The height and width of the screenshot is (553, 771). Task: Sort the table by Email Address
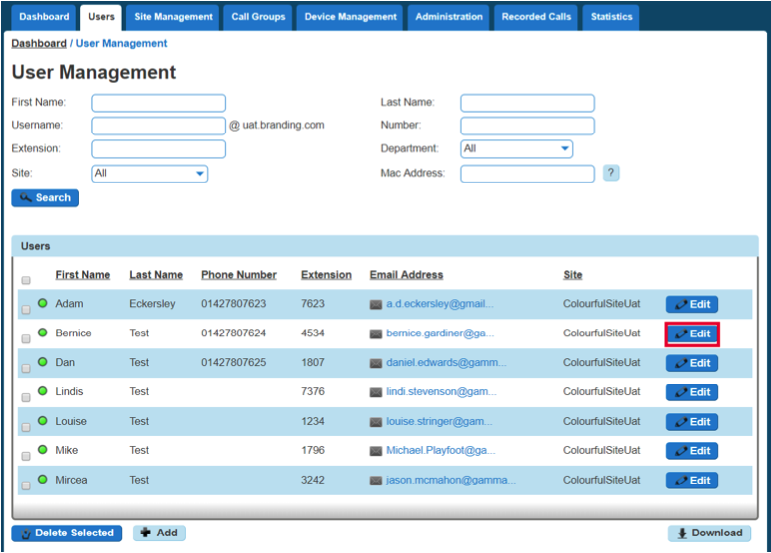[x=407, y=275]
